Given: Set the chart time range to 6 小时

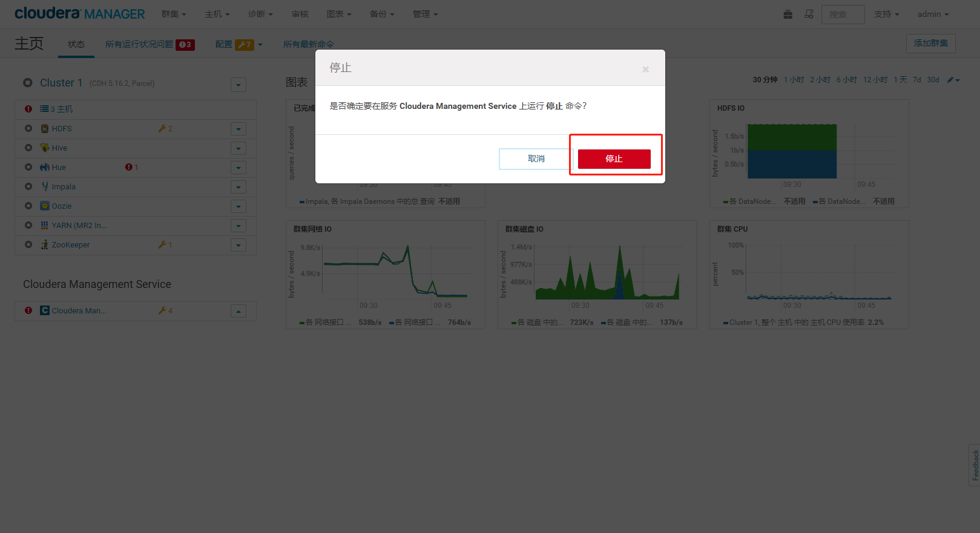Looking at the screenshot, I should click(x=846, y=80).
